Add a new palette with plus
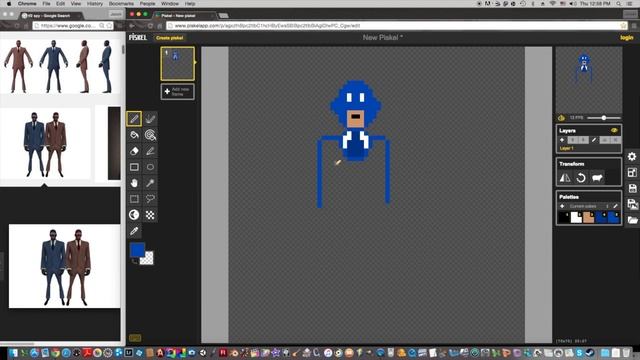Viewport: 640px width, 360px height. click(x=562, y=206)
